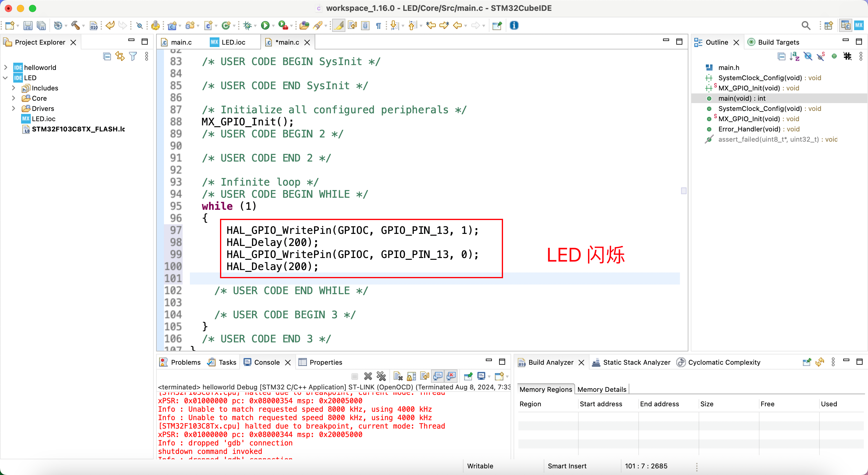Open the Cyclomatic Complexity tab
The height and width of the screenshot is (475, 868).
click(719, 362)
